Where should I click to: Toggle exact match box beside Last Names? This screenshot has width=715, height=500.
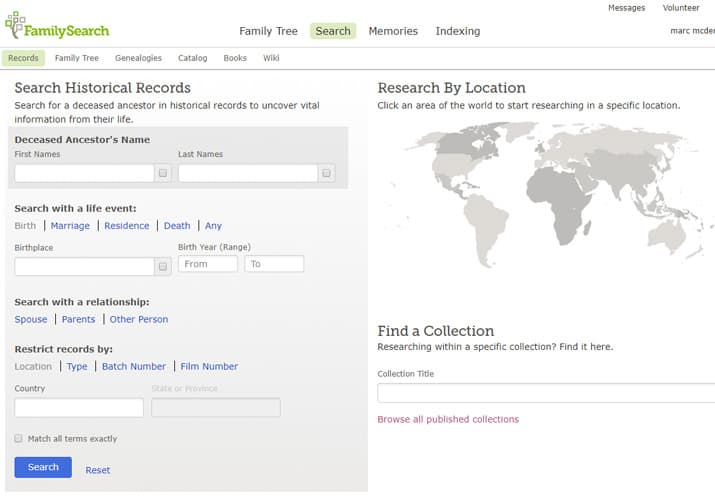(x=326, y=173)
